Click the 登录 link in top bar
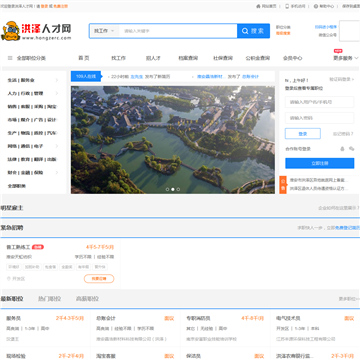Image resolution: width=360 pixels, height=360 pixels. (44, 6)
